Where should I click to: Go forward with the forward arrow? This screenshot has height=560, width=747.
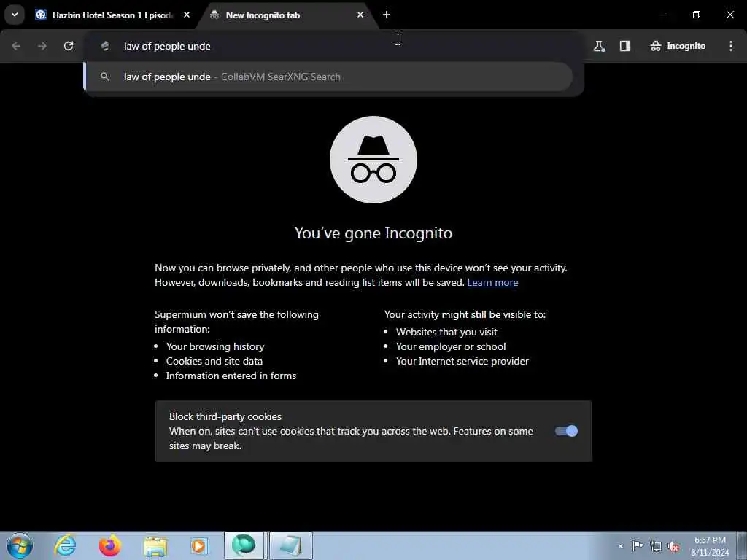click(42, 46)
